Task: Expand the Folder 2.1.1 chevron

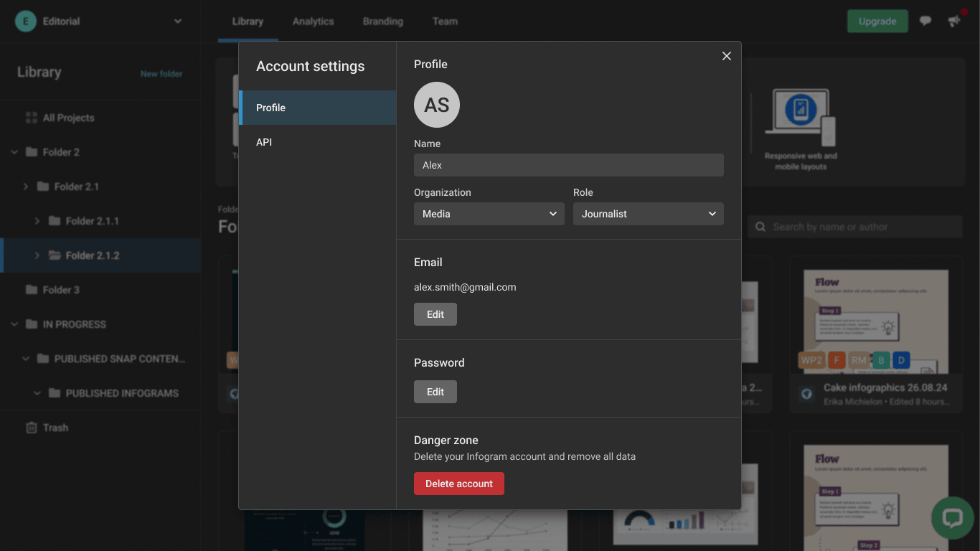Action: 37,221
